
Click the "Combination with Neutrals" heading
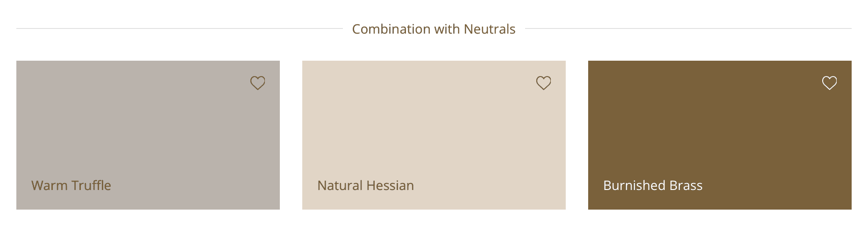point(434,29)
